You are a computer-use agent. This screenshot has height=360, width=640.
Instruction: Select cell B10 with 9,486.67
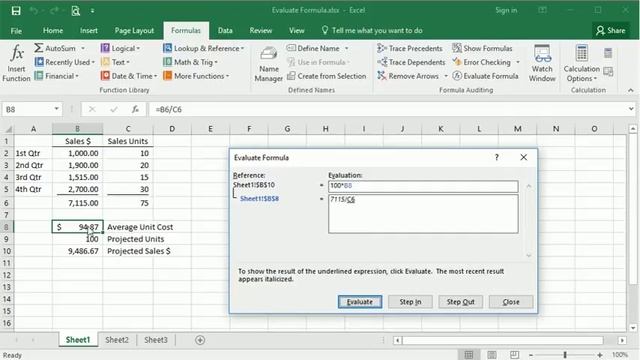[77, 251]
